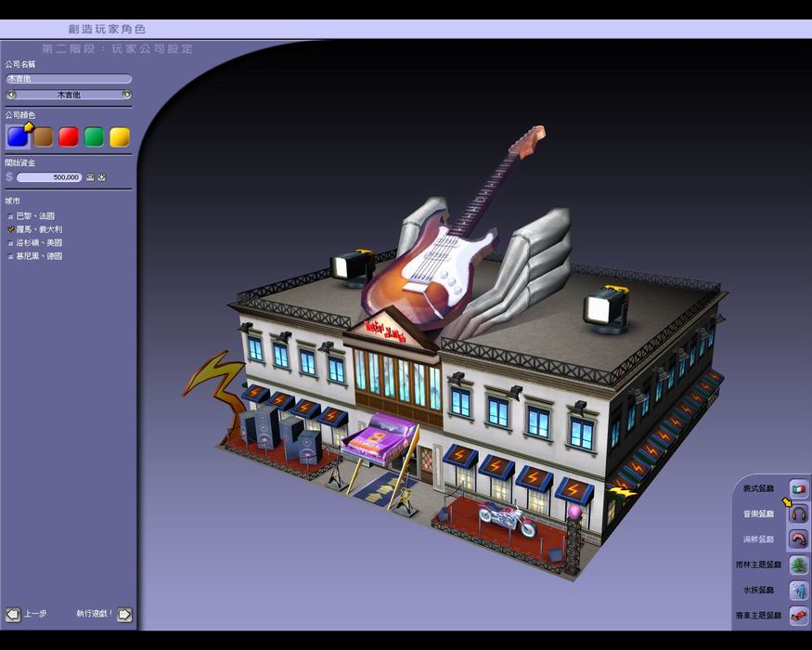Click the forward arrow for 執行遊戲

tap(124, 614)
